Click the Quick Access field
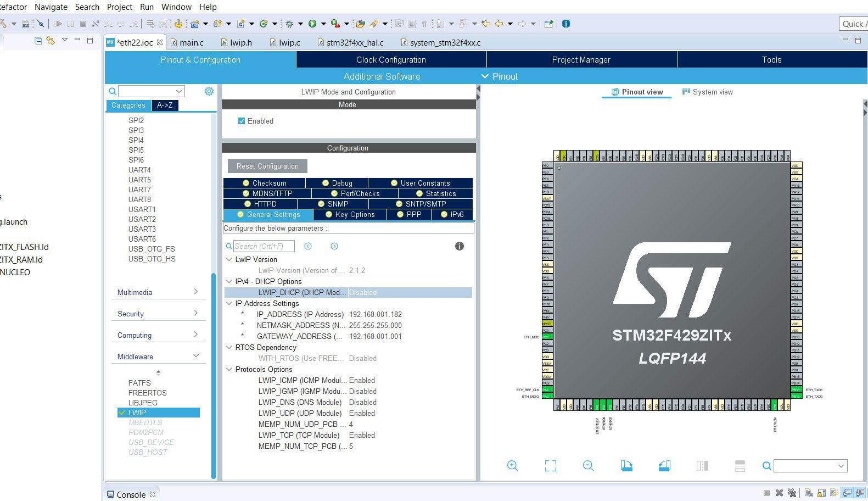868x501 pixels. (854, 24)
